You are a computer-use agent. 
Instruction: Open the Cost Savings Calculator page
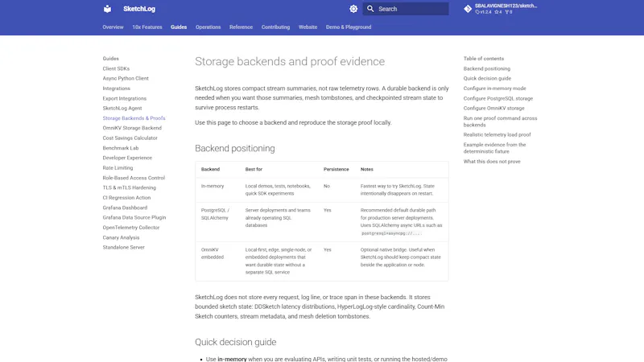(x=130, y=138)
